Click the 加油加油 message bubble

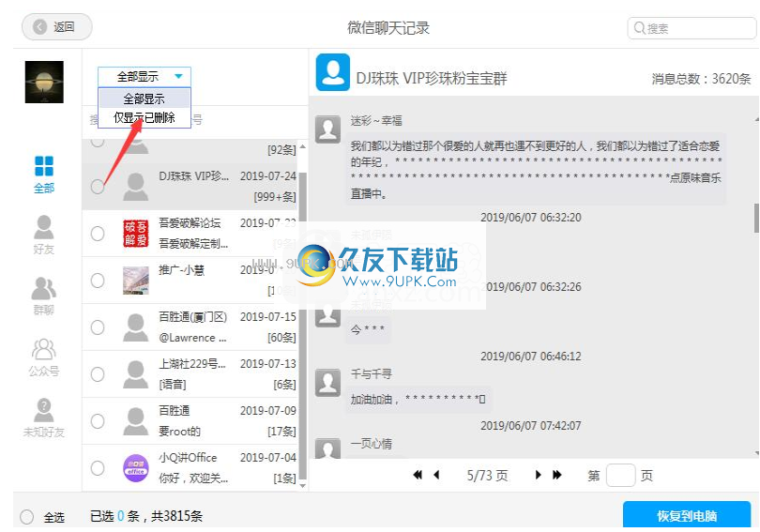pos(418,400)
